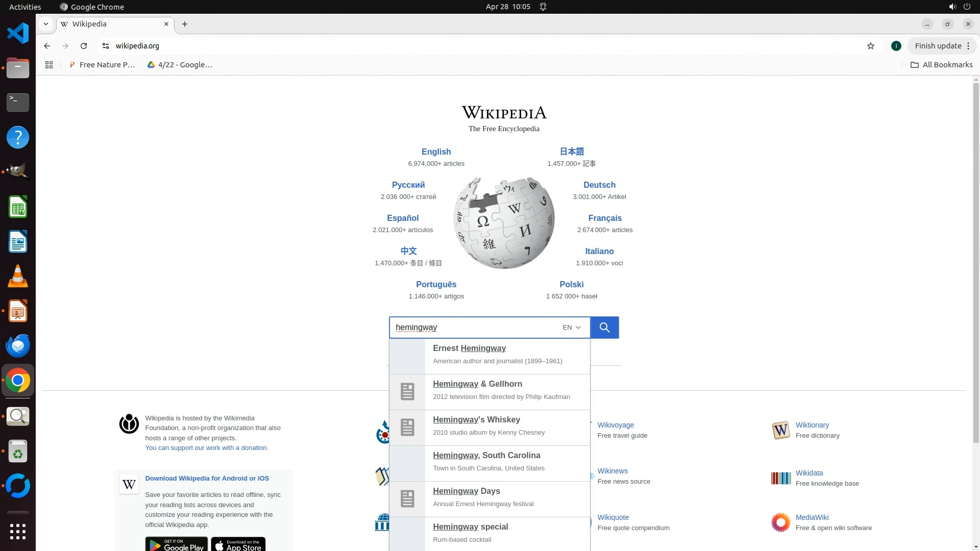Open view site information icon
980x551 pixels.
pos(106,46)
